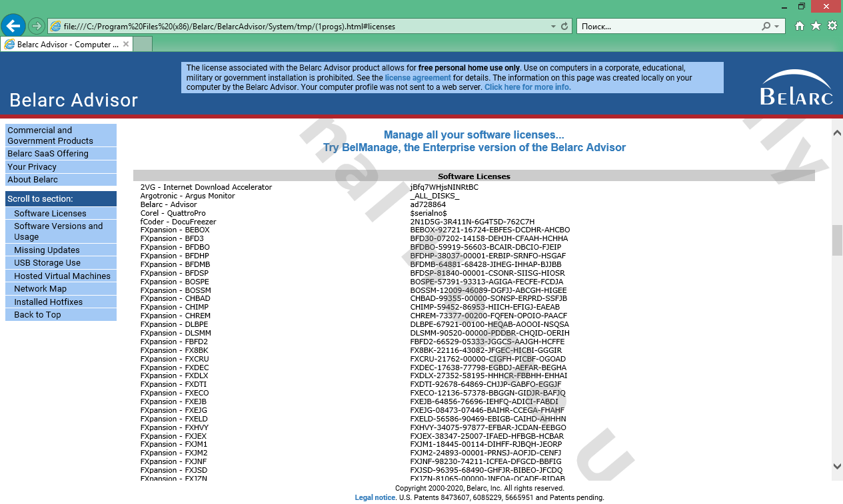Image resolution: width=843 pixels, height=504 pixels.
Task: Click the browser Forward arrow button
Action: (37, 26)
